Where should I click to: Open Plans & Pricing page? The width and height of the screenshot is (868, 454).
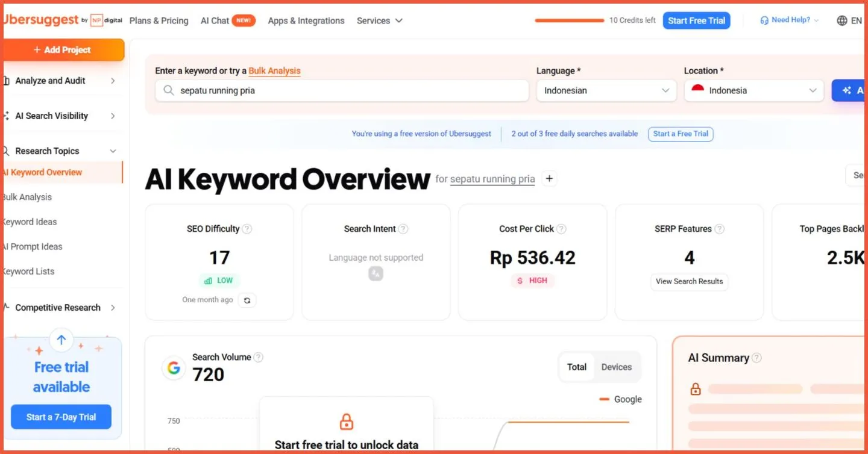(x=159, y=20)
